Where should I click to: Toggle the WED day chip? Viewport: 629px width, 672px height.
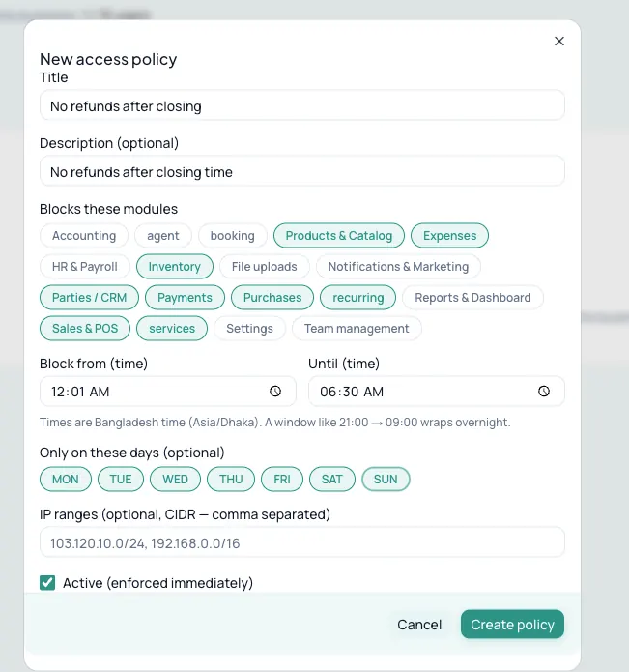175,480
